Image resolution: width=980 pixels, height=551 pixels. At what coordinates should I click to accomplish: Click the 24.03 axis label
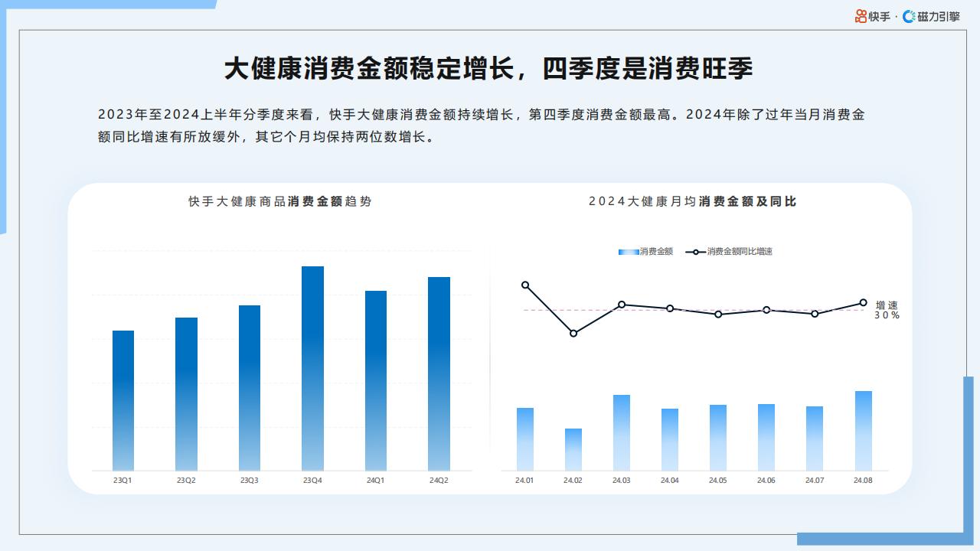point(622,481)
